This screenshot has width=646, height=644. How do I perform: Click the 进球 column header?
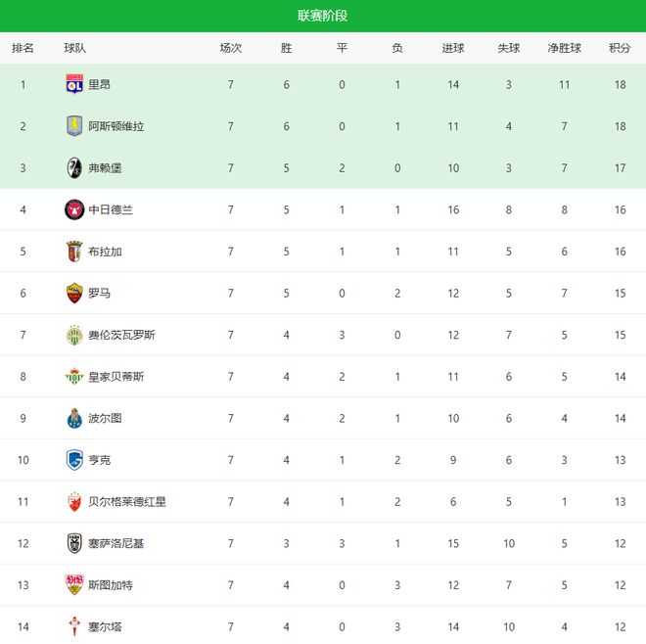[453, 48]
